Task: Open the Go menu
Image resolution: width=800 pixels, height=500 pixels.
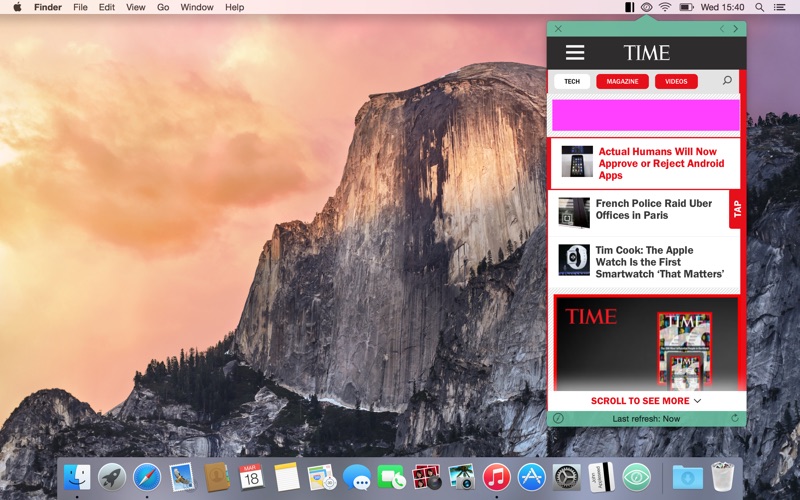Action: tap(163, 7)
